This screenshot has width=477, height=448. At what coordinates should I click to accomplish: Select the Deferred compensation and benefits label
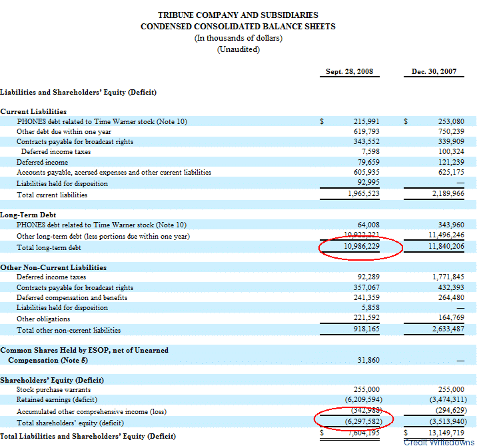[71, 298]
